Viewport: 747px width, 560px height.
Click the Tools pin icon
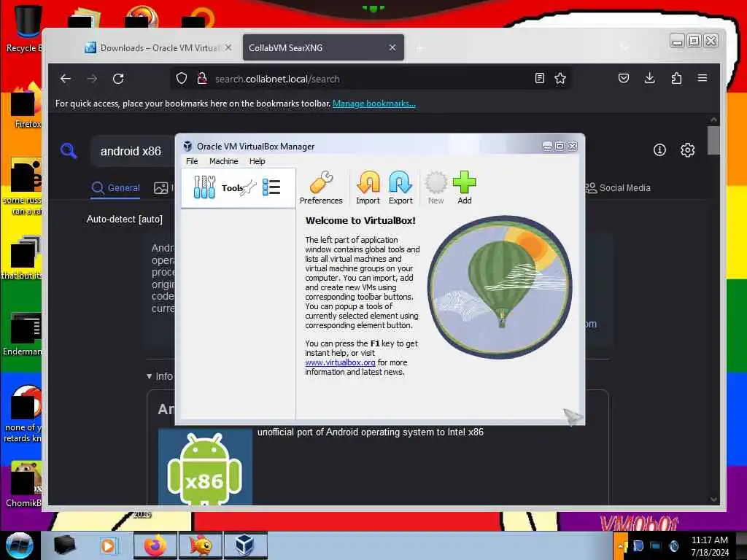coord(248,187)
